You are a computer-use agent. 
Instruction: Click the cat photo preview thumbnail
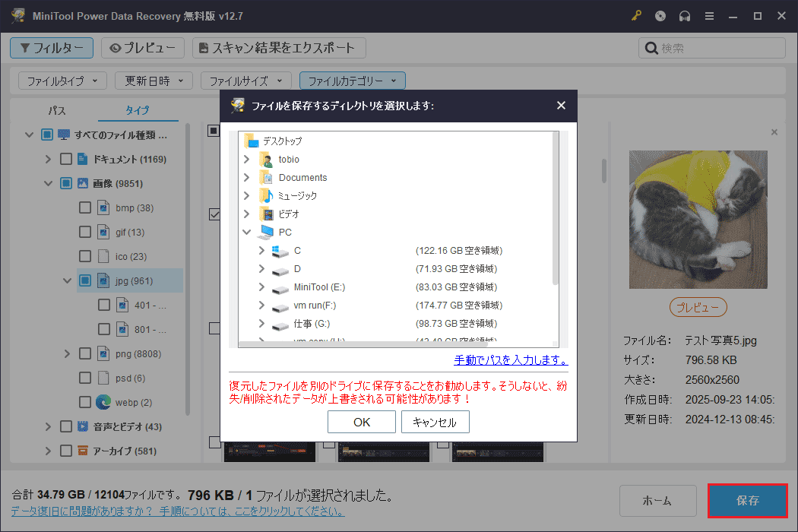point(698,219)
